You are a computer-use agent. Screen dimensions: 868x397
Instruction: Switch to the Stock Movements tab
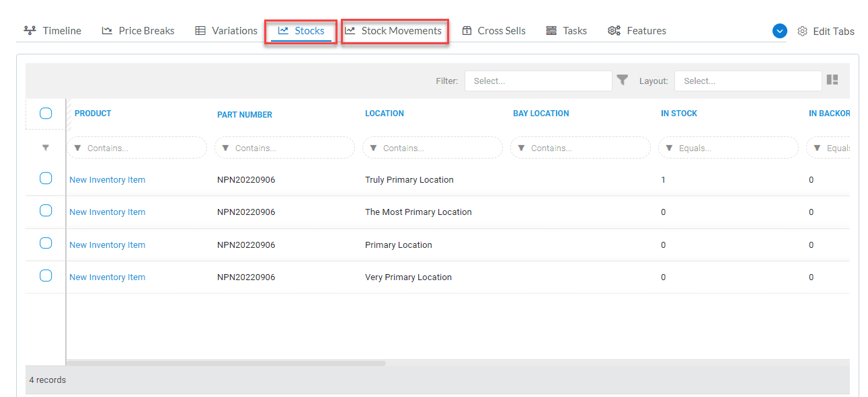click(395, 30)
